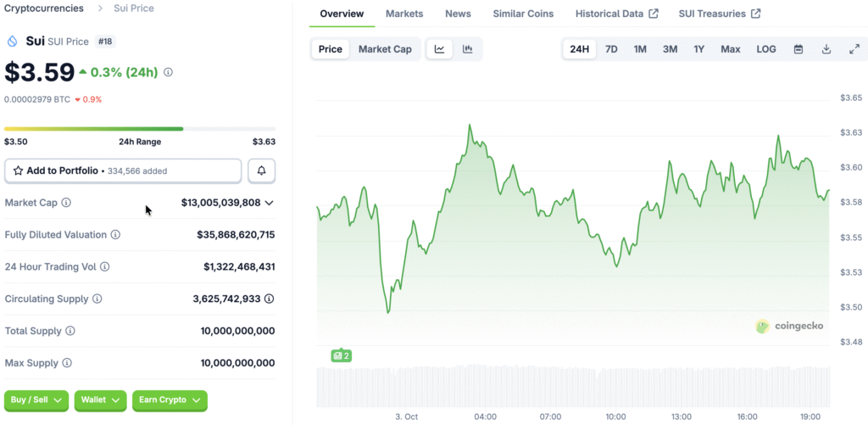This screenshot has width=868, height=425.
Task: Click info icon beside Circulating Supply value
Action: (269, 299)
